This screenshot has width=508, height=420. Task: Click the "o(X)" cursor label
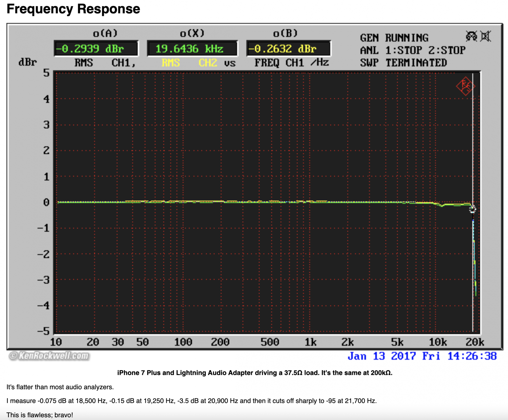pos(192,34)
